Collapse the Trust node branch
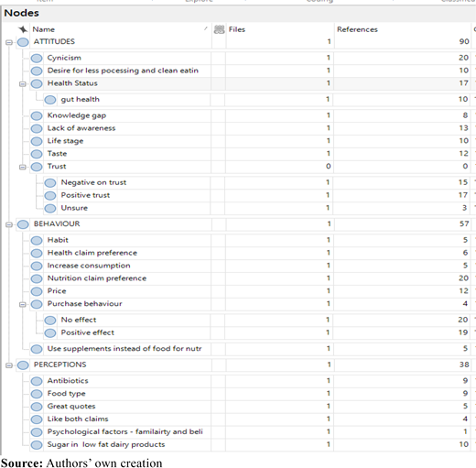Image resolution: width=476 pixels, height=468 pixels. tap(23, 167)
